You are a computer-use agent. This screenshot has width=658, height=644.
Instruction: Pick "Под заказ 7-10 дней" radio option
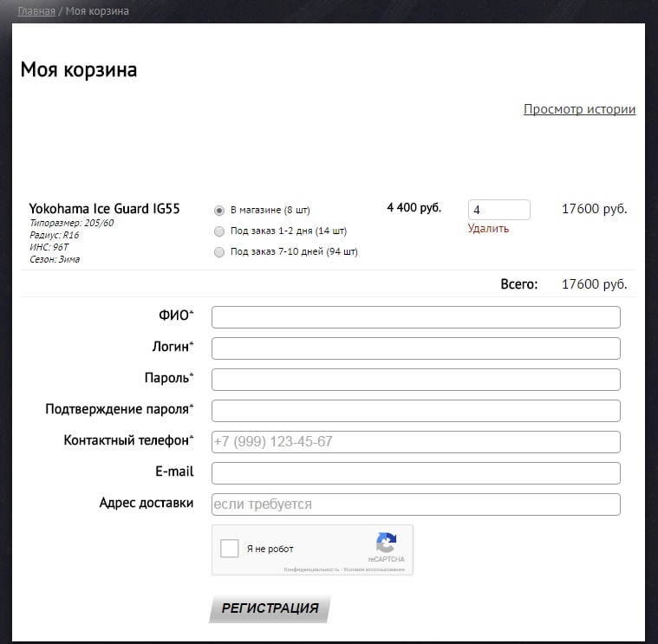coord(219,252)
